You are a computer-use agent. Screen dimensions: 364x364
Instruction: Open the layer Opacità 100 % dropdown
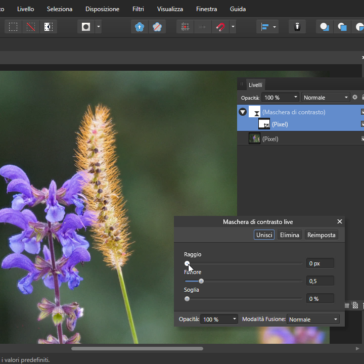(280, 97)
